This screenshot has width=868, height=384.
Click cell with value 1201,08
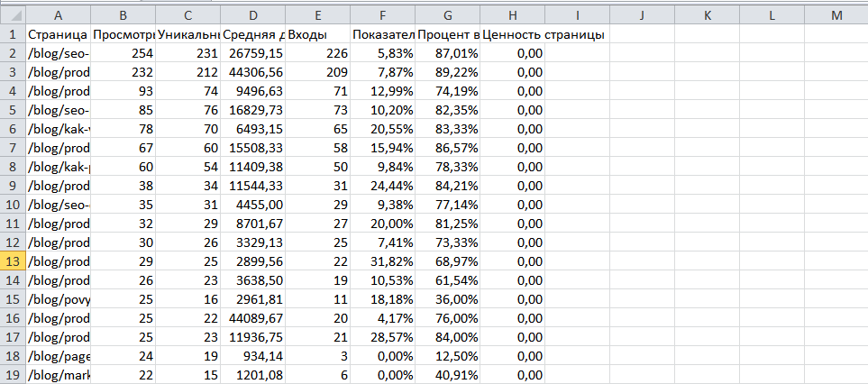pos(253,375)
